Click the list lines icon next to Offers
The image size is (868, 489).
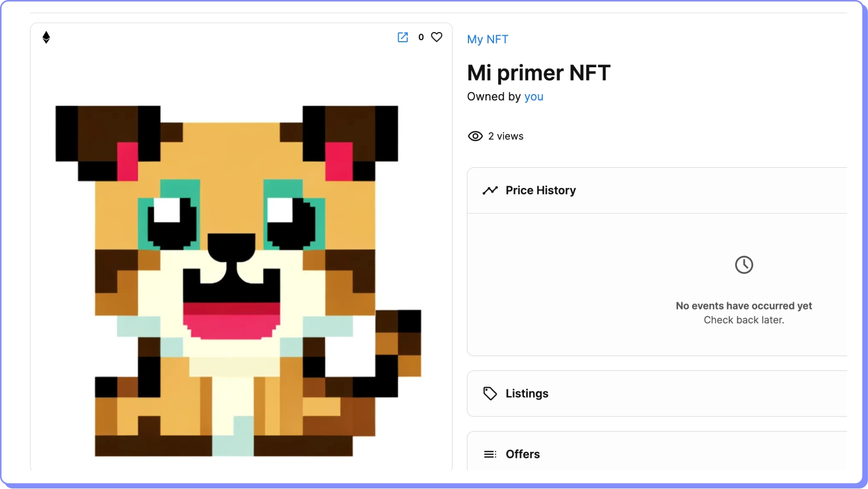pyautogui.click(x=490, y=454)
